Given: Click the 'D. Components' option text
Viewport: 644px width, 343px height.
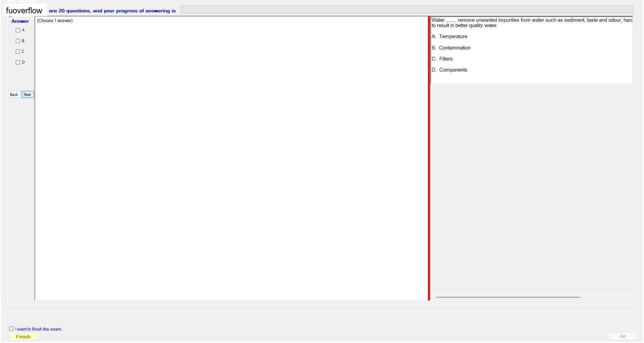Looking at the screenshot, I should pyautogui.click(x=449, y=70).
